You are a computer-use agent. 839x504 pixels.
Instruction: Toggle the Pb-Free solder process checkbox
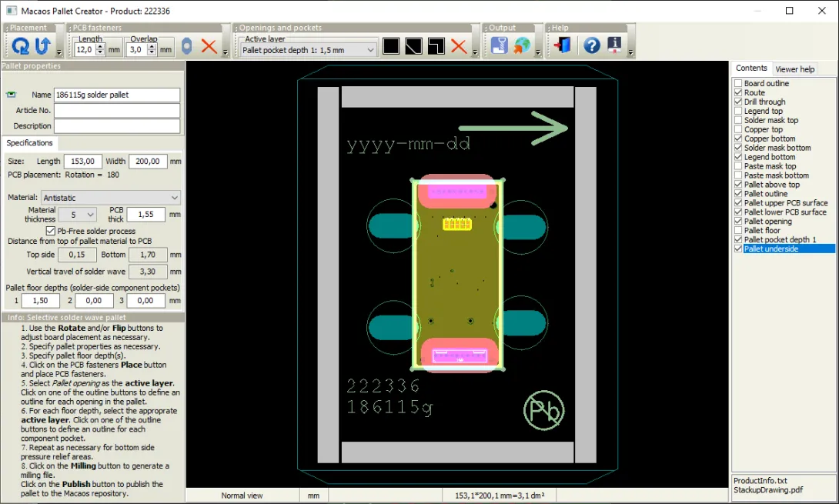51,231
